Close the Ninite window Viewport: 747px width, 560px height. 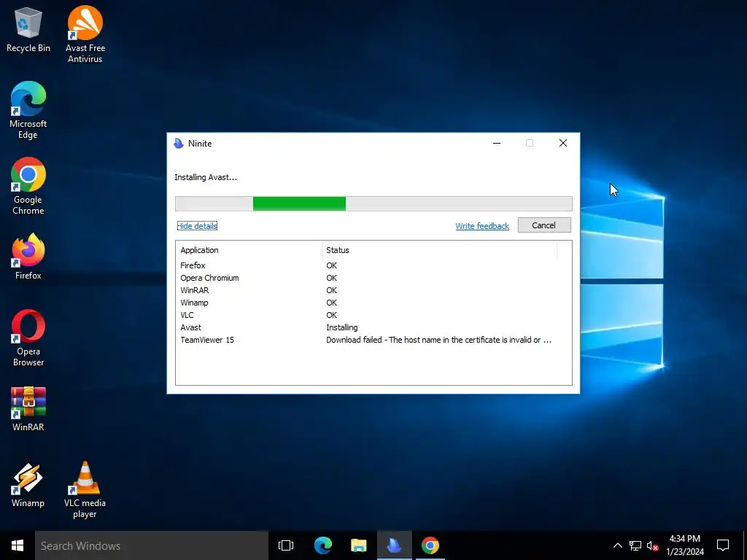point(563,144)
